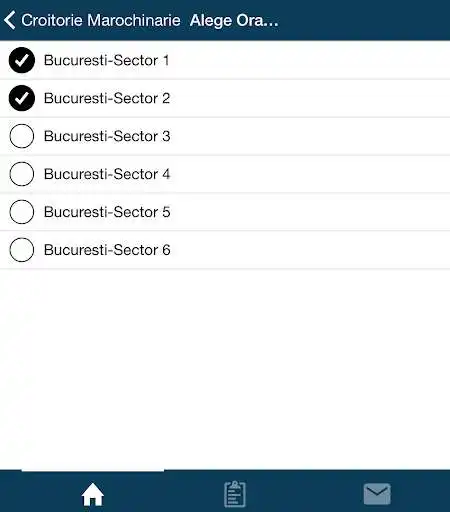This screenshot has width=450, height=512.
Task: Go back using the header chevron arrow
Action: point(10,20)
